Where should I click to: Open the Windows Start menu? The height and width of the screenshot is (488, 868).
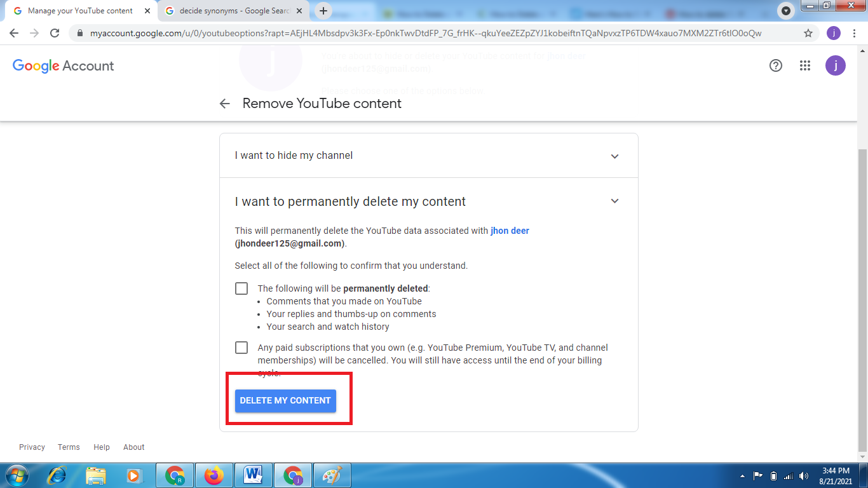click(16, 475)
